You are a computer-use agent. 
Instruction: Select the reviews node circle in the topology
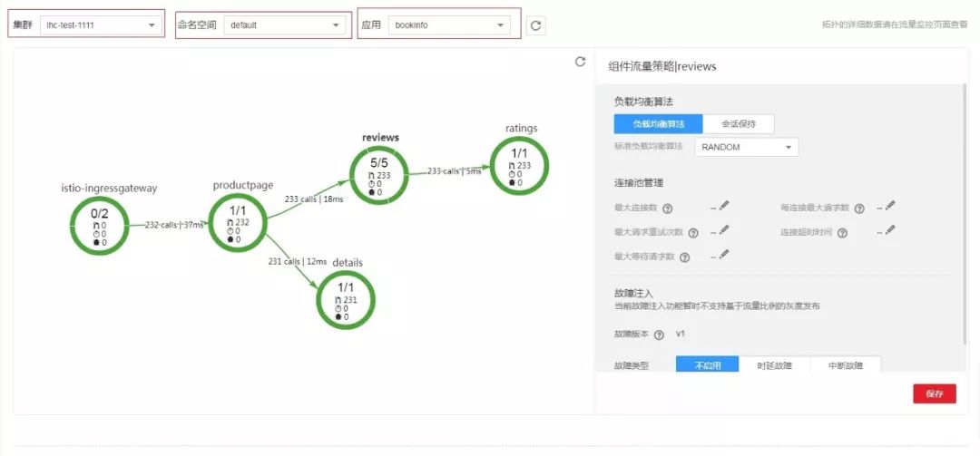(x=378, y=174)
